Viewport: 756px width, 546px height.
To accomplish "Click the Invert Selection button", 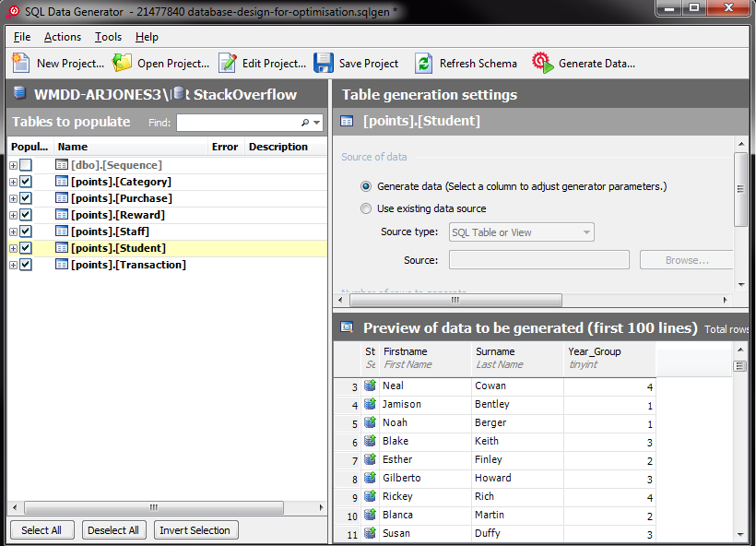I will pyautogui.click(x=195, y=530).
